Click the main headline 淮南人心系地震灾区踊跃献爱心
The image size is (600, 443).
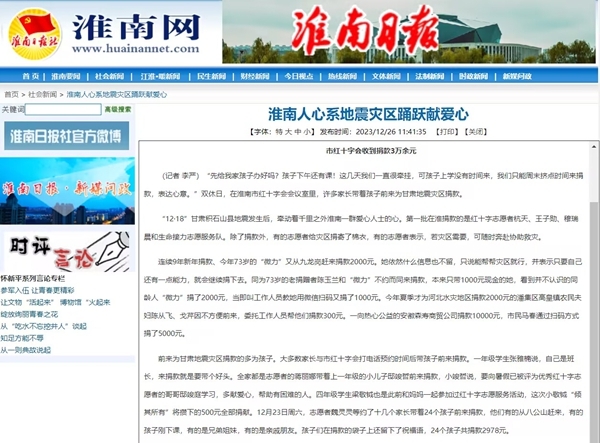(368, 114)
